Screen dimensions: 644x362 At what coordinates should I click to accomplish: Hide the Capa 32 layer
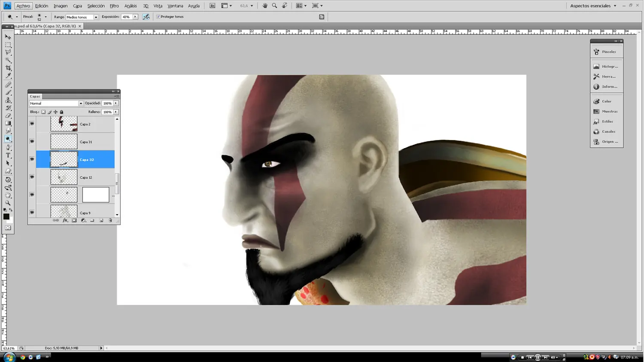[x=32, y=159]
